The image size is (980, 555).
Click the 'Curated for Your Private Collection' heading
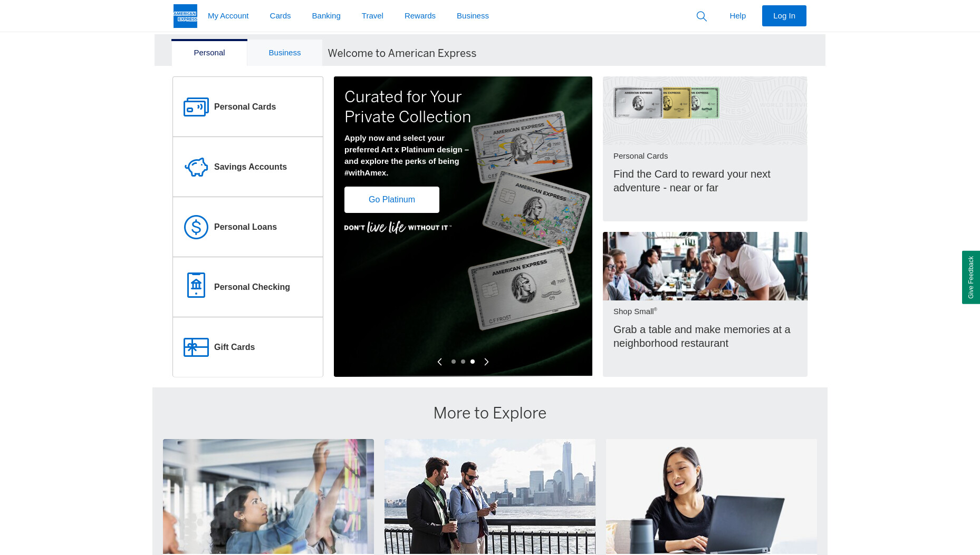(408, 107)
